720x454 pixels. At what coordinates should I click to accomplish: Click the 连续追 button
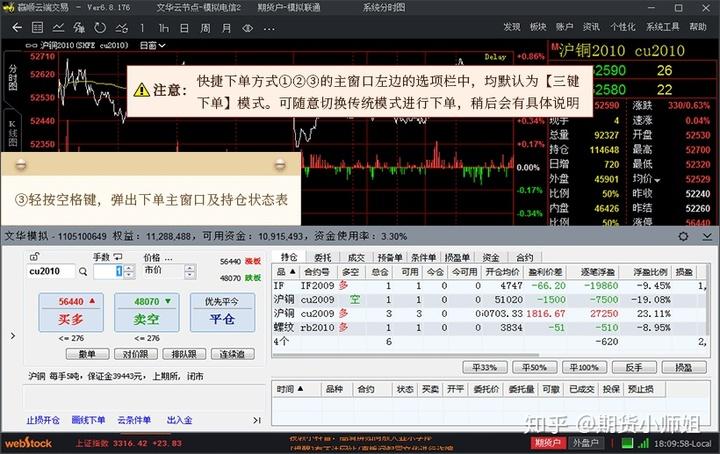pos(232,354)
